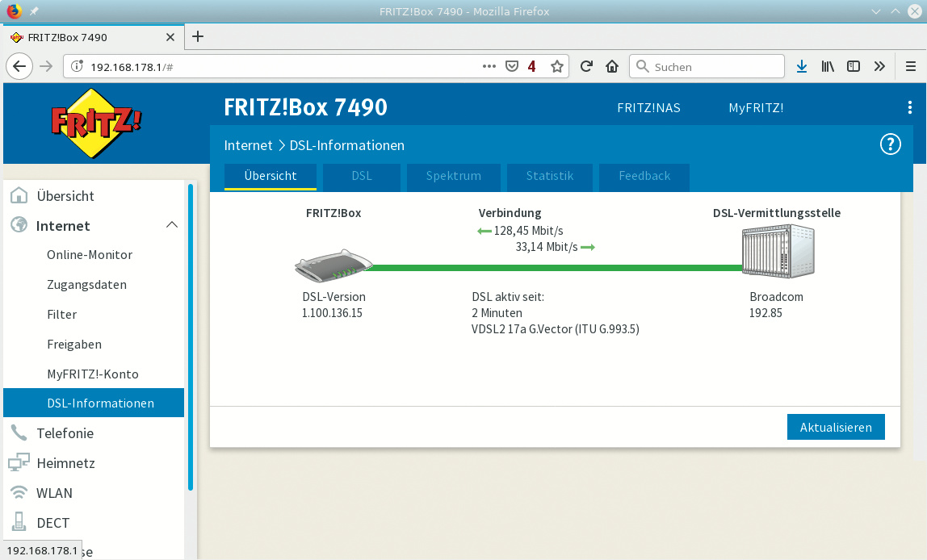Close the FRITZ!Box 7490 tab
This screenshot has height=560, width=927.
point(170,37)
